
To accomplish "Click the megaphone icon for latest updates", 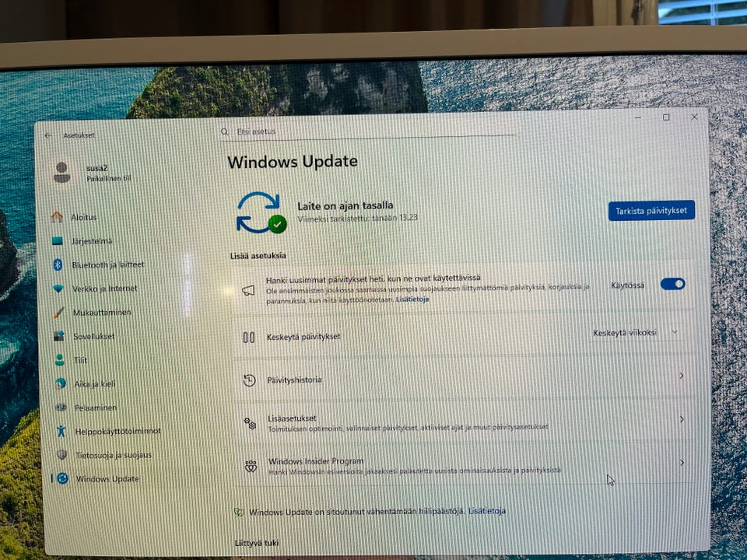I will click(248, 290).
